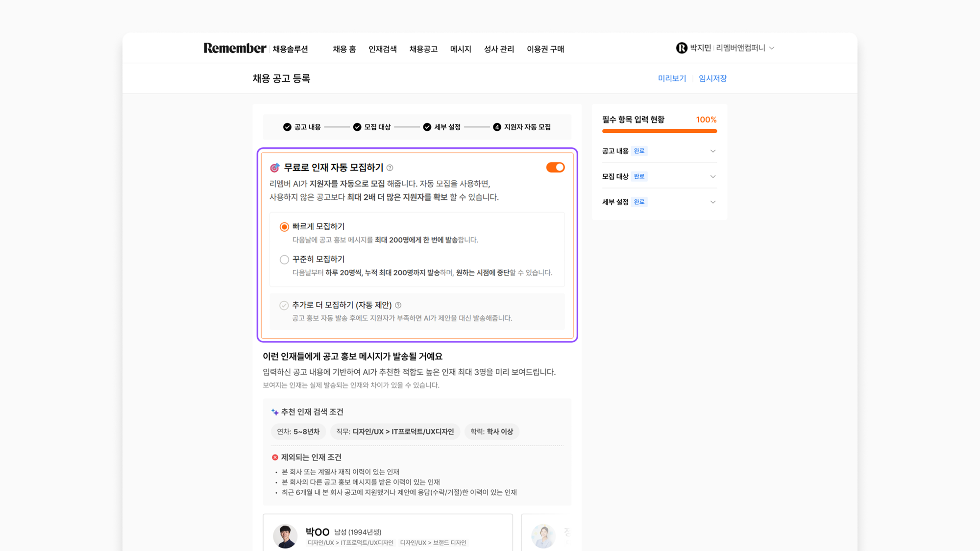Click the profile R icon beside 박지민

681,48
